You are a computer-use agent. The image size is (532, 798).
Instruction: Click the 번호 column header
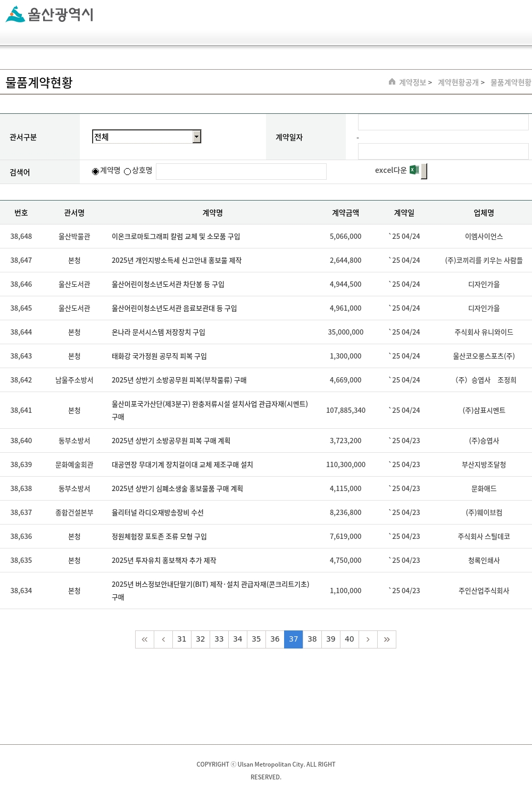click(21, 213)
